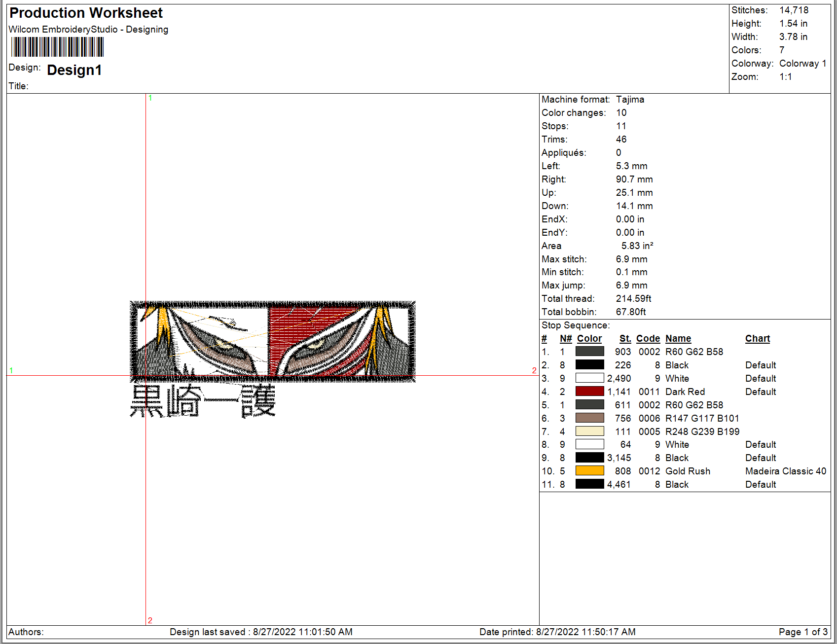Click the R60 G62 B58 swatch in stop 1
837x644 pixels.
click(x=589, y=351)
